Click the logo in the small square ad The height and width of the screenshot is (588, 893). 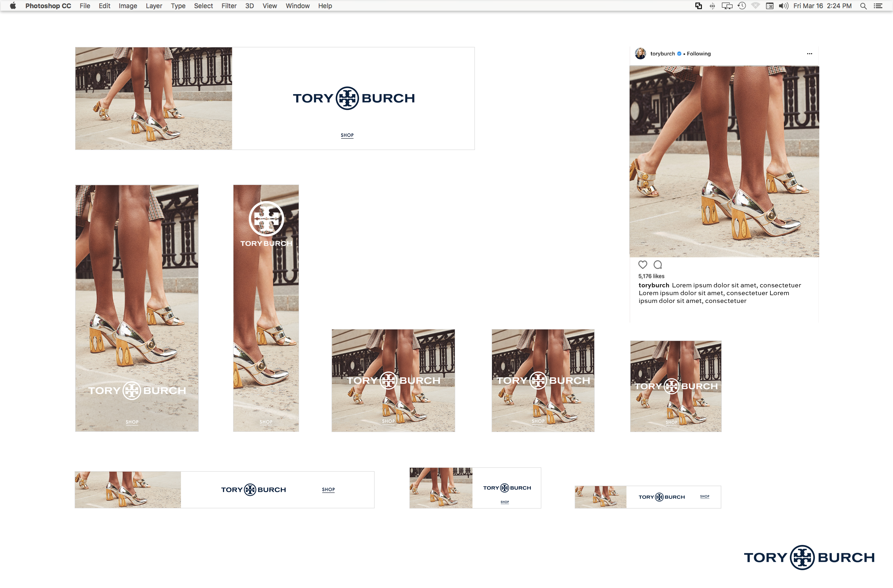[x=676, y=386]
